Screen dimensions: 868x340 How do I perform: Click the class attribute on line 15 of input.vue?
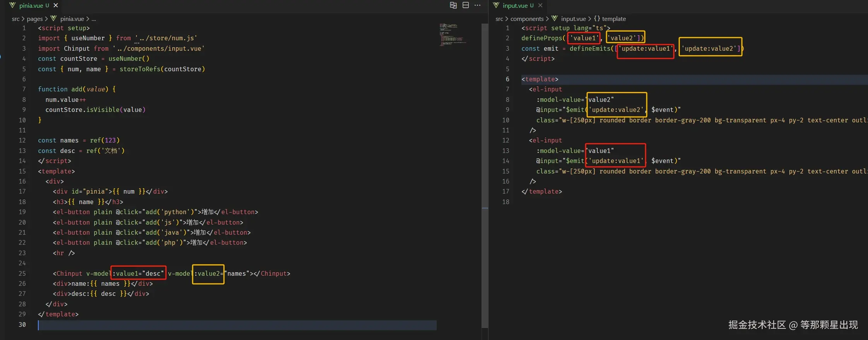click(702, 171)
